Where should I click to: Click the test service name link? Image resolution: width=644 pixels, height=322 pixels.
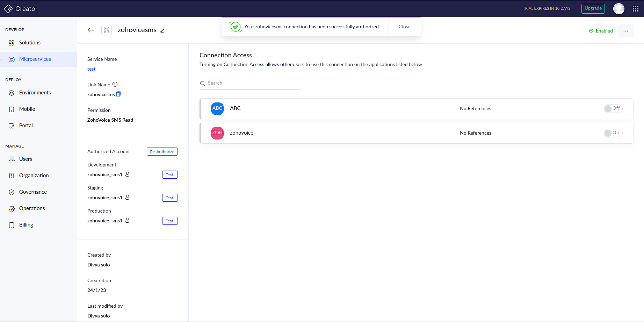[x=91, y=69]
